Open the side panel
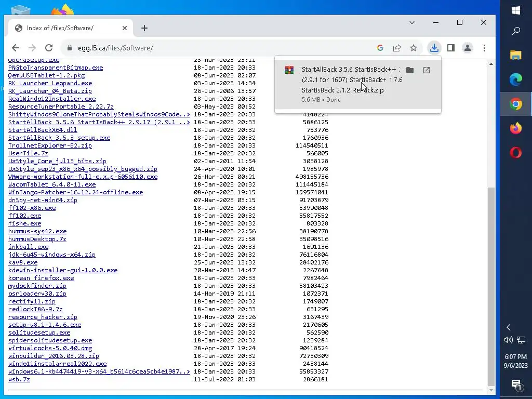This screenshot has height=399, width=532. click(450, 48)
